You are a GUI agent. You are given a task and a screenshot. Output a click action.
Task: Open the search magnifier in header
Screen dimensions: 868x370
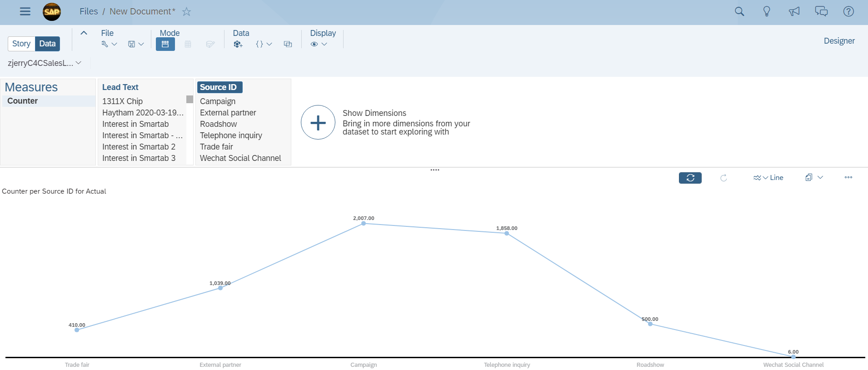click(x=739, y=11)
